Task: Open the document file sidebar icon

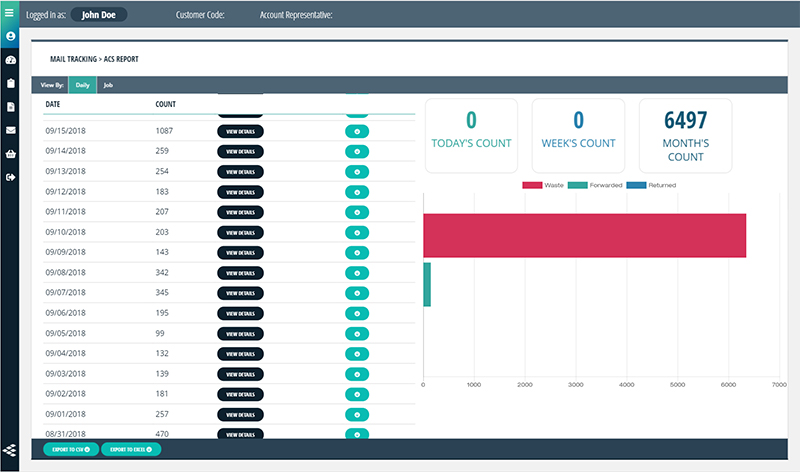Action: click(10, 107)
